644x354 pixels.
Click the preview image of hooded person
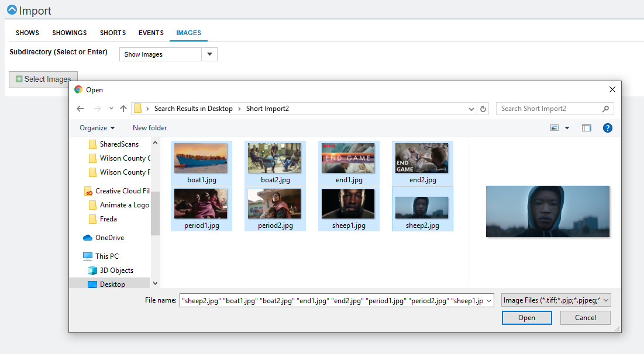[x=547, y=211]
